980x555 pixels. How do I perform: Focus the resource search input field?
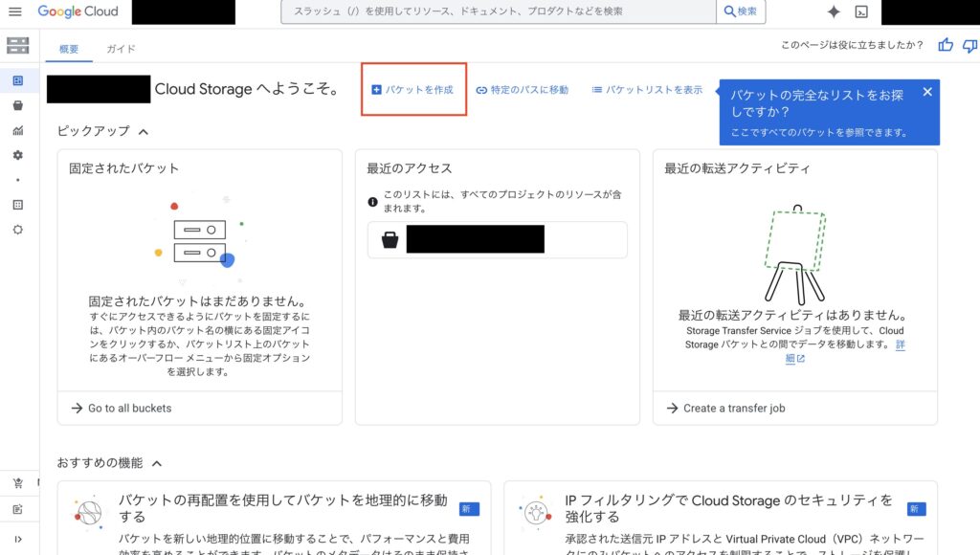[498, 11]
